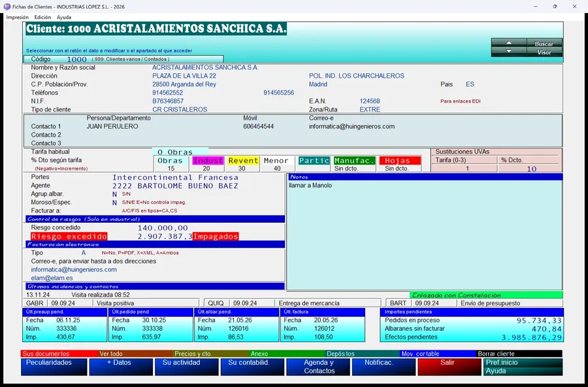Click the green Manufac. tariff swatch
Image resolution: width=588 pixels, height=387 pixels.
pos(354,161)
